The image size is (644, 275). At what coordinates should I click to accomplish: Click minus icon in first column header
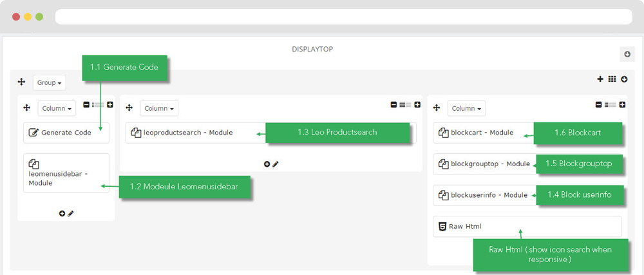[x=86, y=105]
